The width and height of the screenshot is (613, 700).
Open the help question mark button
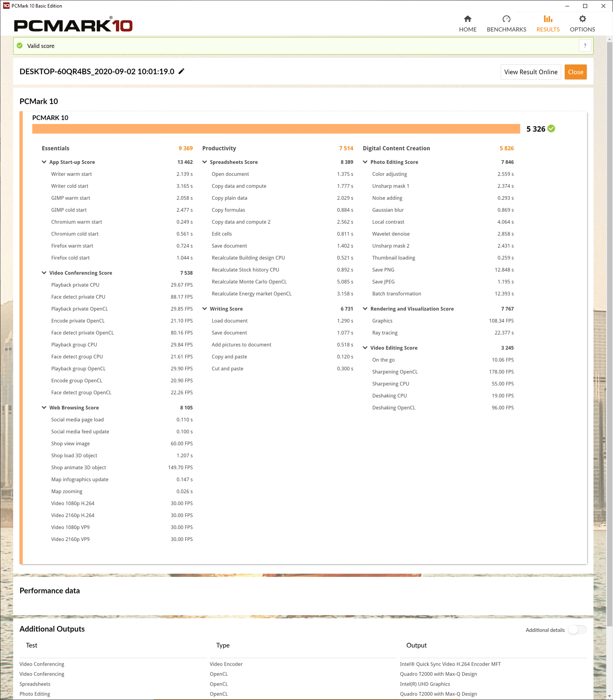coord(585,45)
